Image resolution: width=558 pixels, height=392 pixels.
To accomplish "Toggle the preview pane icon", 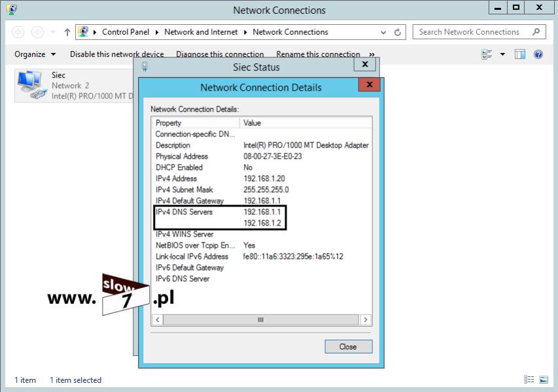I will click(x=520, y=54).
